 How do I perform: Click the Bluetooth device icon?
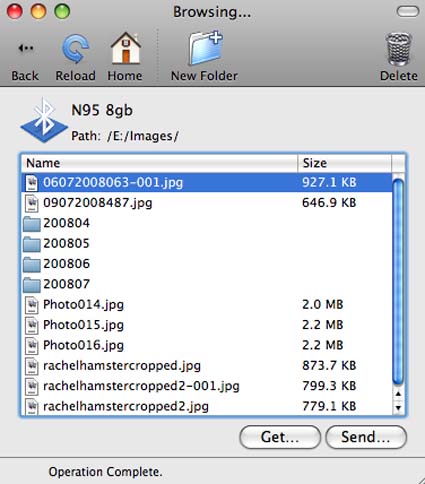pos(44,121)
